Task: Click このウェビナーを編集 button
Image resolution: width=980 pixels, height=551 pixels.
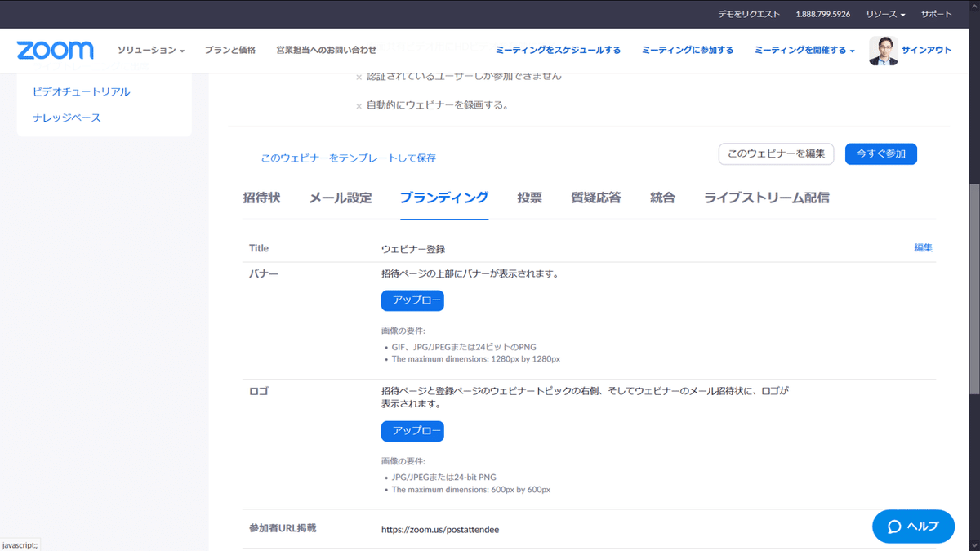Action: tap(776, 153)
